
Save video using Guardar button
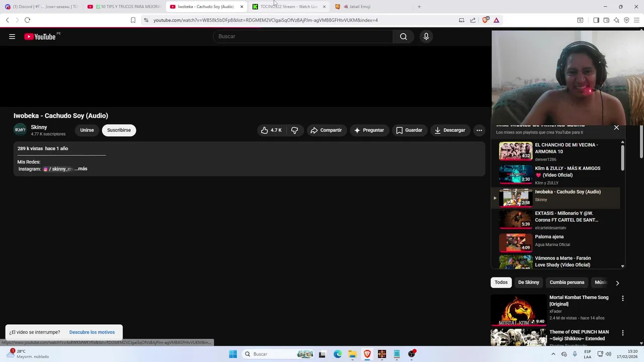click(409, 130)
